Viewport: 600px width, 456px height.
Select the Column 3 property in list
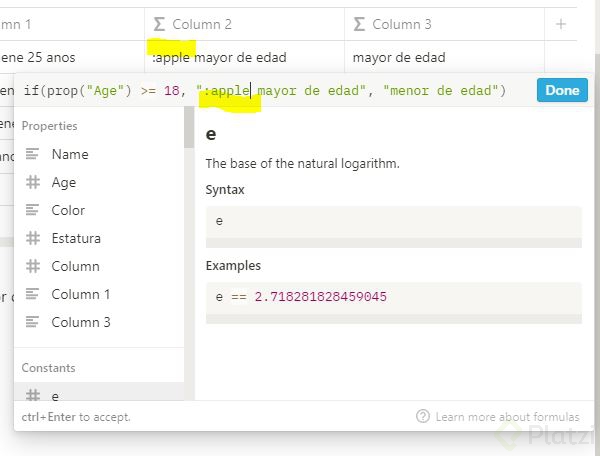[x=99, y=322]
